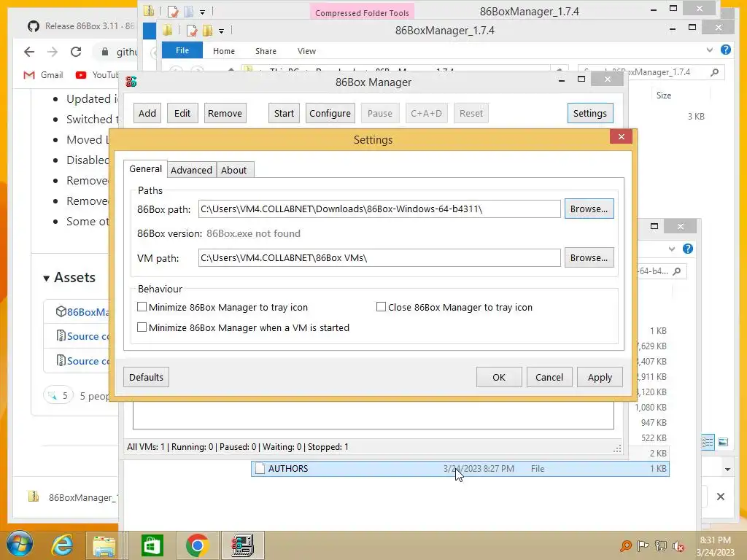Click the GitHub favicon on the Chrome tab
This screenshot has height=560, width=747.
tap(34, 26)
